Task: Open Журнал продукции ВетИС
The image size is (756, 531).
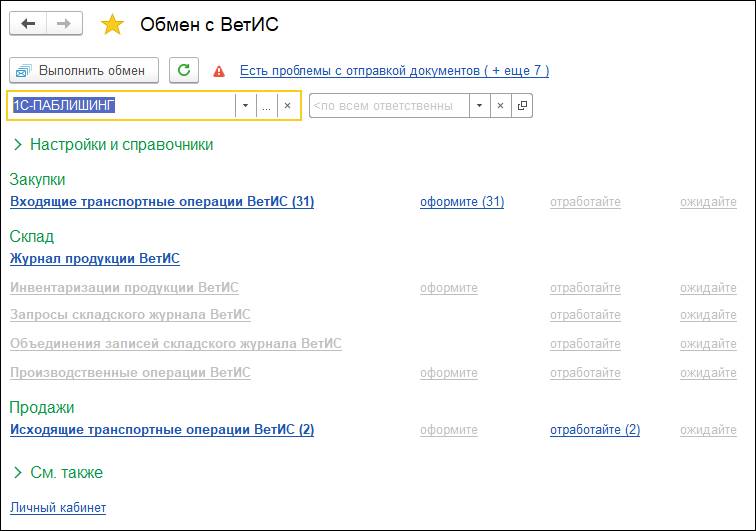Action: (x=95, y=259)
